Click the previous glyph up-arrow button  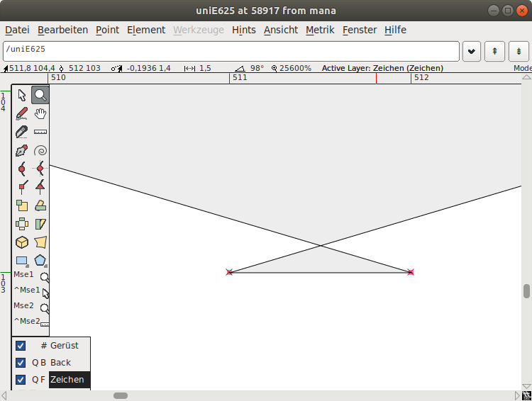(494, 52)
